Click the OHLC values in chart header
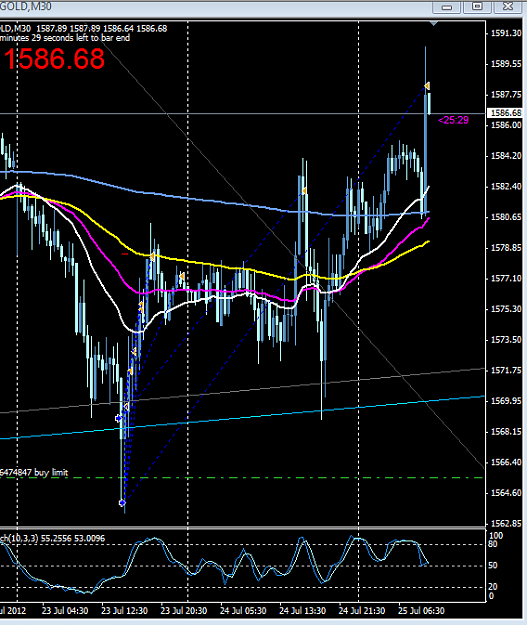This screenshot has height=625, width=527. tap(102, 29)
